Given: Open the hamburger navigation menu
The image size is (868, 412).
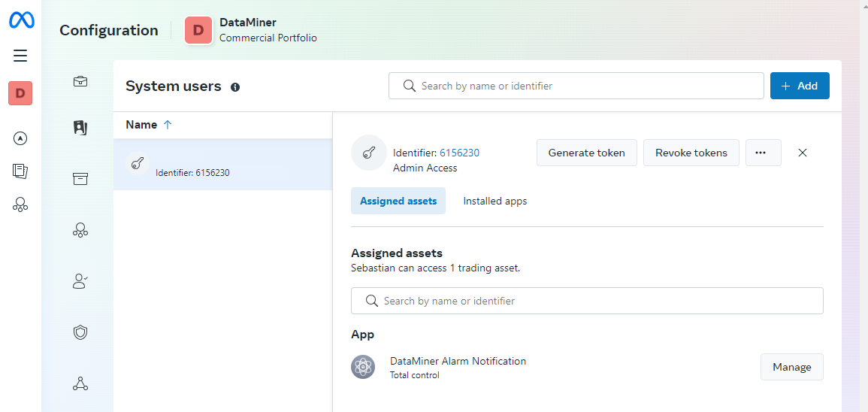Looking at the screenshot, I should point(20,56).
